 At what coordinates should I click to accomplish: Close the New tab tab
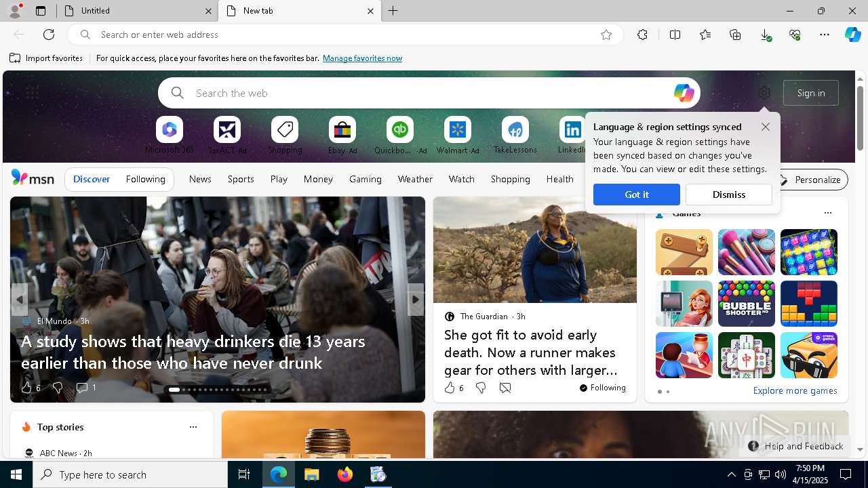click(370, 11)
